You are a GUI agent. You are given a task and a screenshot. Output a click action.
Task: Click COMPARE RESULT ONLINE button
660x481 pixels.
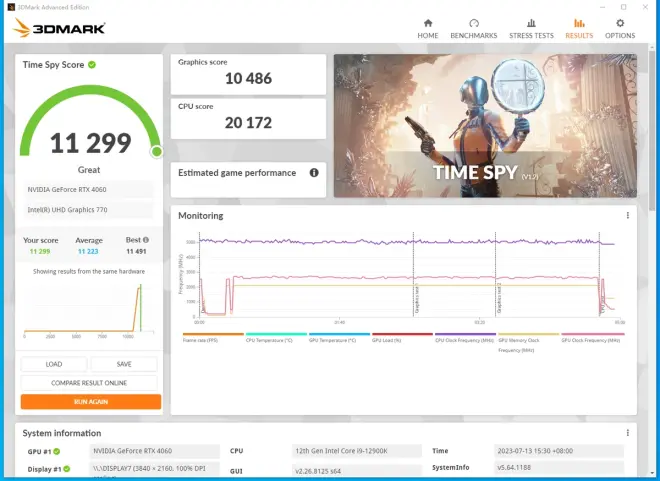[90, 383]
